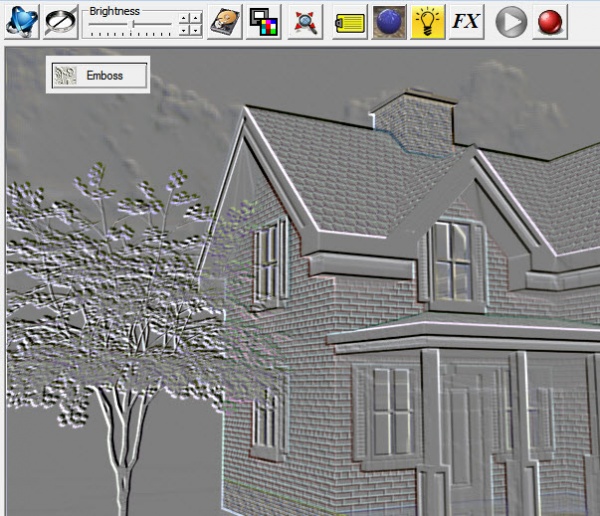Click the thumbnail inside the Emboss button
Image resolution: width=600 pixels, height=516 pixels.
click(66, 75)
